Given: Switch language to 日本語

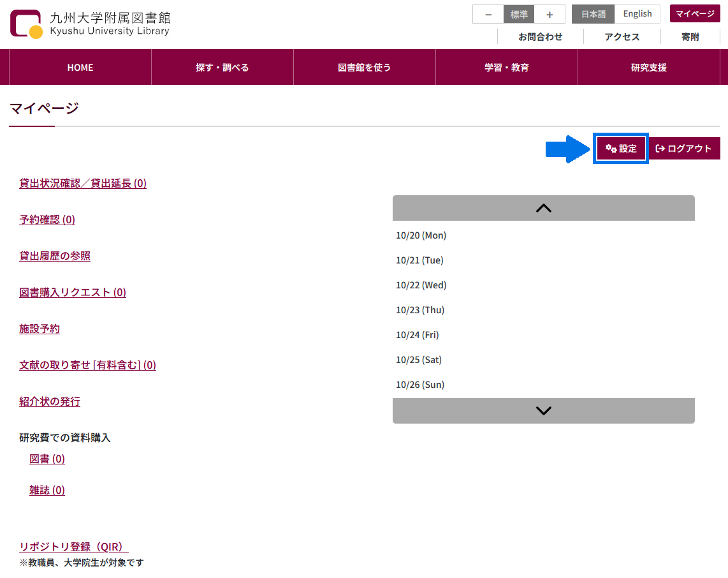Looking at the screenshot, I should point(593,14).
